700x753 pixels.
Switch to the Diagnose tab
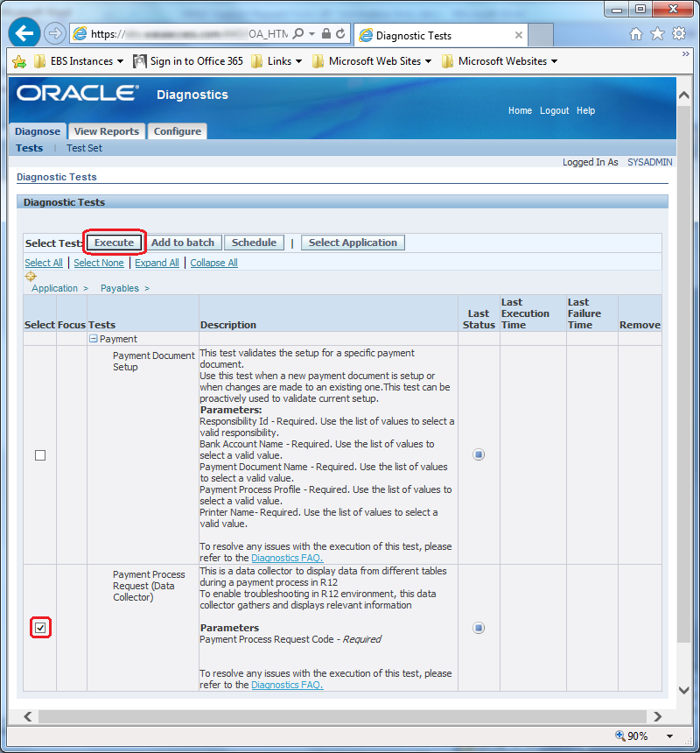pyautogui.click(x=38, y=131)
